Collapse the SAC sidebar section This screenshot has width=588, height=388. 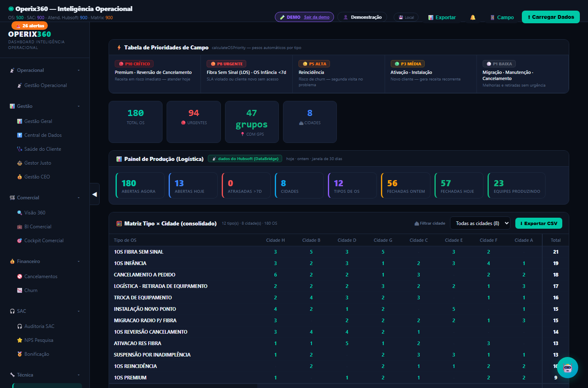pos(45,311)
